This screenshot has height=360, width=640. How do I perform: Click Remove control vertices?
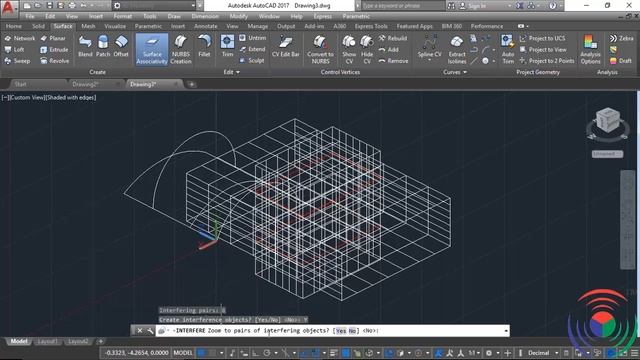coord(393,61)
